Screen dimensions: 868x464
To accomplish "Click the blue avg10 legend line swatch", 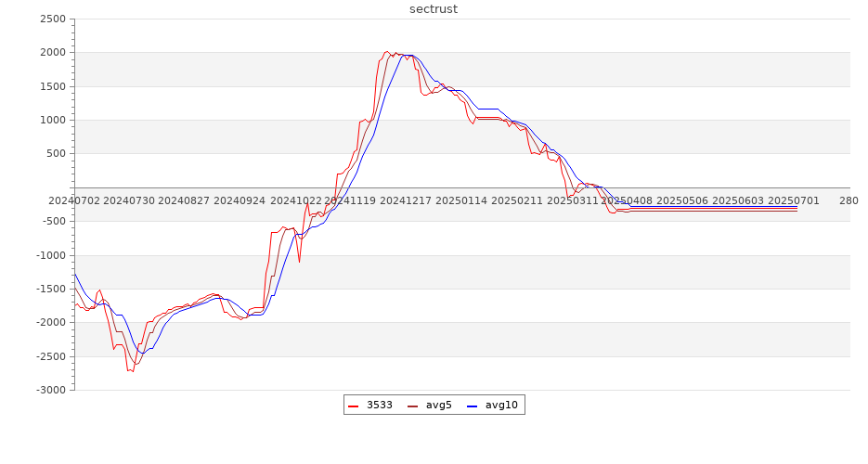I will (x=472, y=406).
